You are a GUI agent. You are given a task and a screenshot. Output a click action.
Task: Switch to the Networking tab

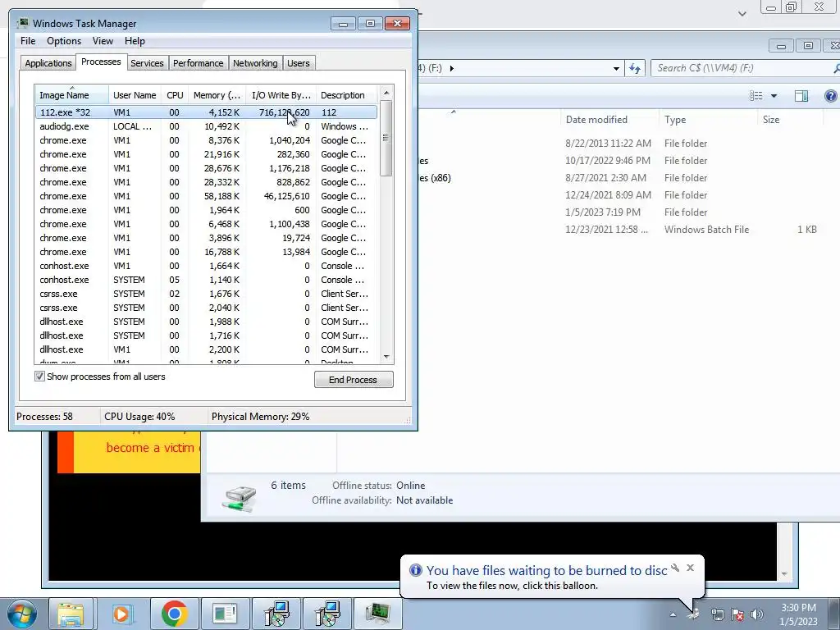(x=255, y=63)
